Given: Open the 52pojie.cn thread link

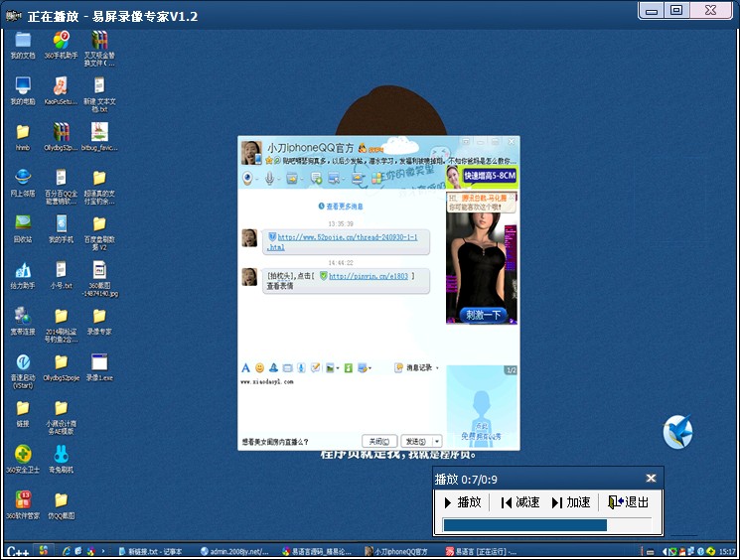Looking at the screenshot, I should click(348, 237).
